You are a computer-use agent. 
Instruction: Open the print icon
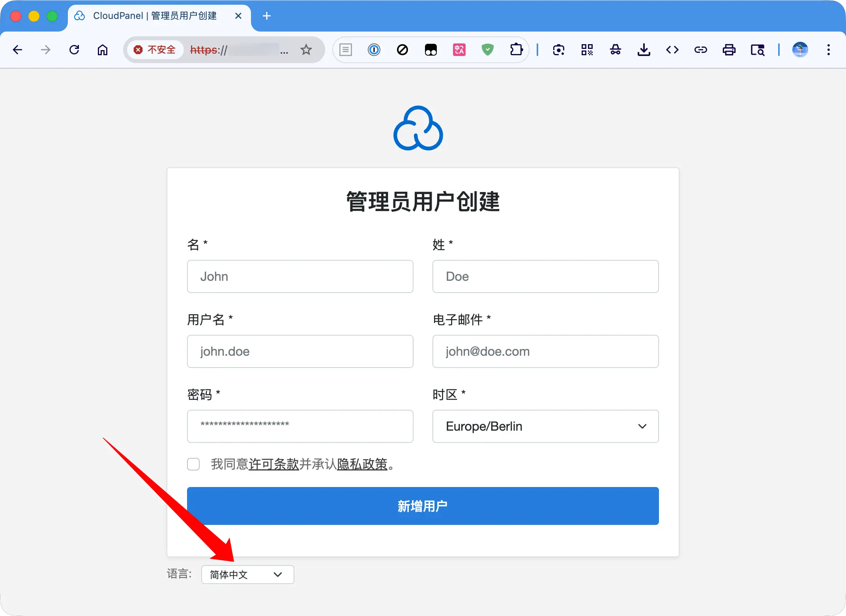729,50
